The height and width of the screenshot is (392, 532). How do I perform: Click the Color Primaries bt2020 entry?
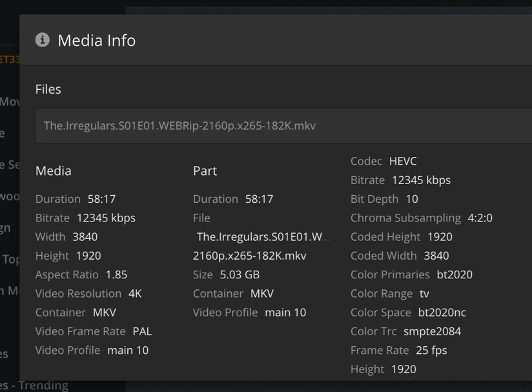point(411,274)
